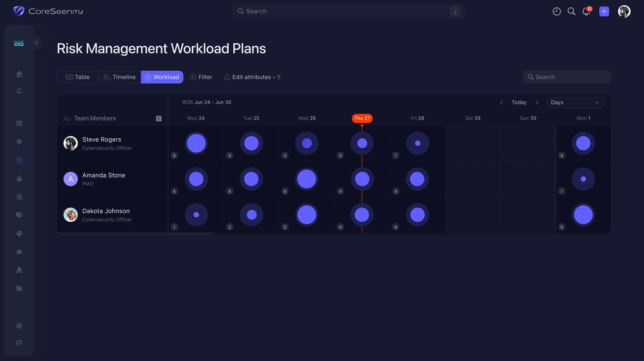644x361 pixels.
Task: Open the sidebar bell alerts icon
Action: (19, 91)
